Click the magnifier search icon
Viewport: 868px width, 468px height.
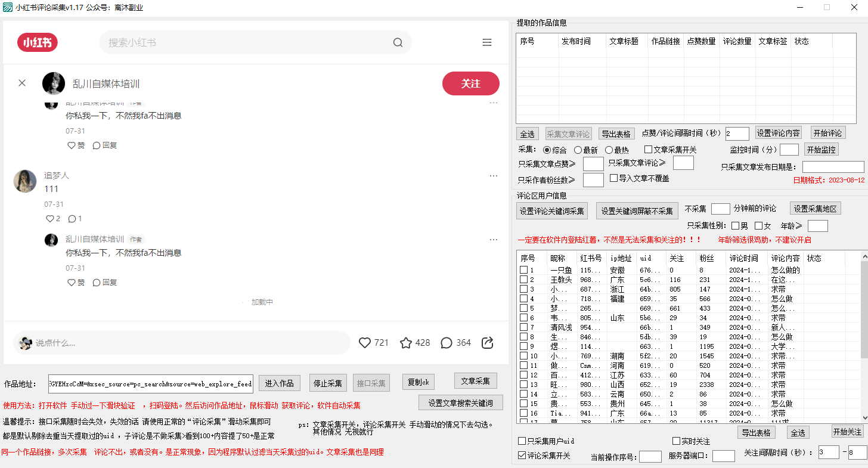click(x=398, y=42)
